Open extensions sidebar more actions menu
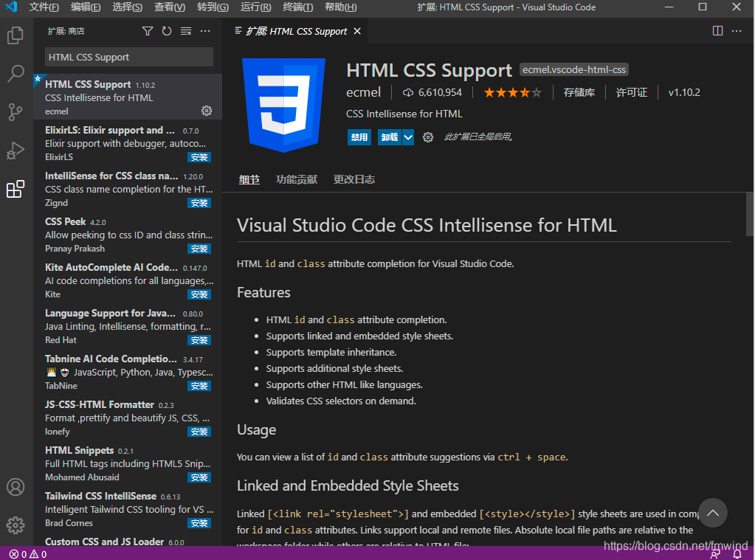The height and width of the screenshot is (560, 755). coord(205,31)
